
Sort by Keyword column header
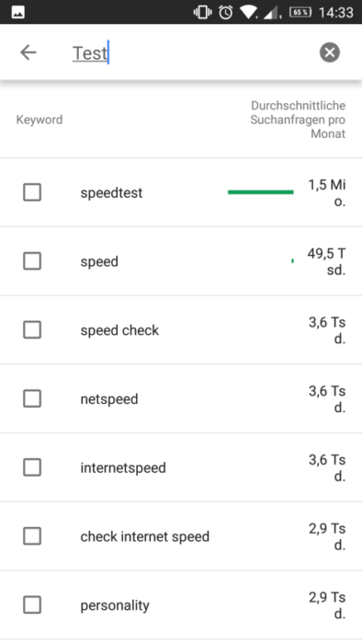(40, 120)
